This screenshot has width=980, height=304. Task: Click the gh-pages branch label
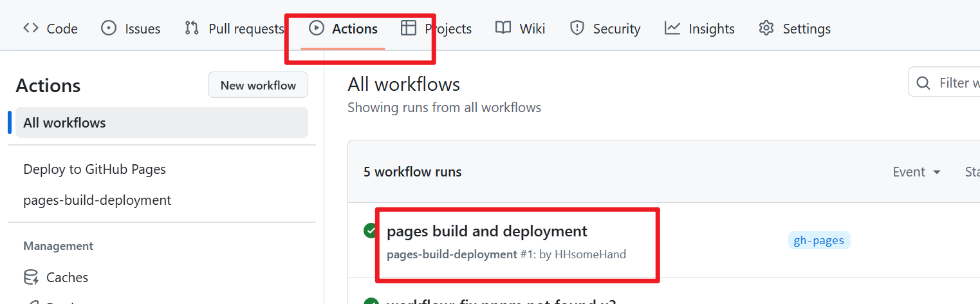[x=818, y=241]
